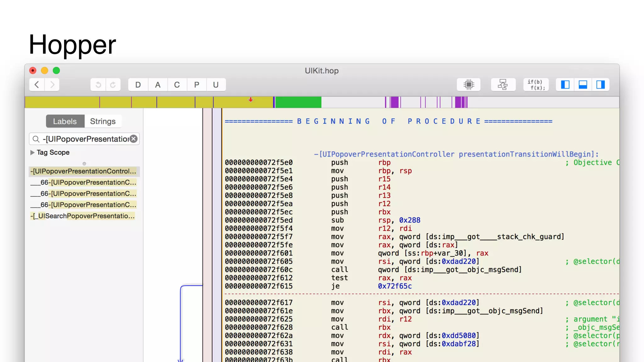Viewport: 644px width, 362px height.
Task: Click the undo arrow icon
Action: [x=98, y=85]
